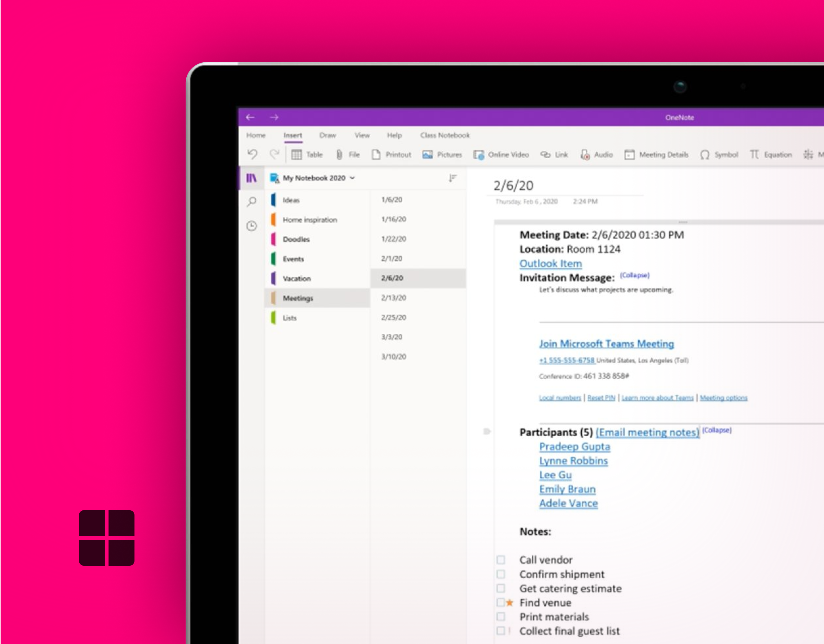Image resolution: width=824 pixels, height=644 pixels.
Task: Open the Search magnifier in sidebar
Action: pos(252,201)
